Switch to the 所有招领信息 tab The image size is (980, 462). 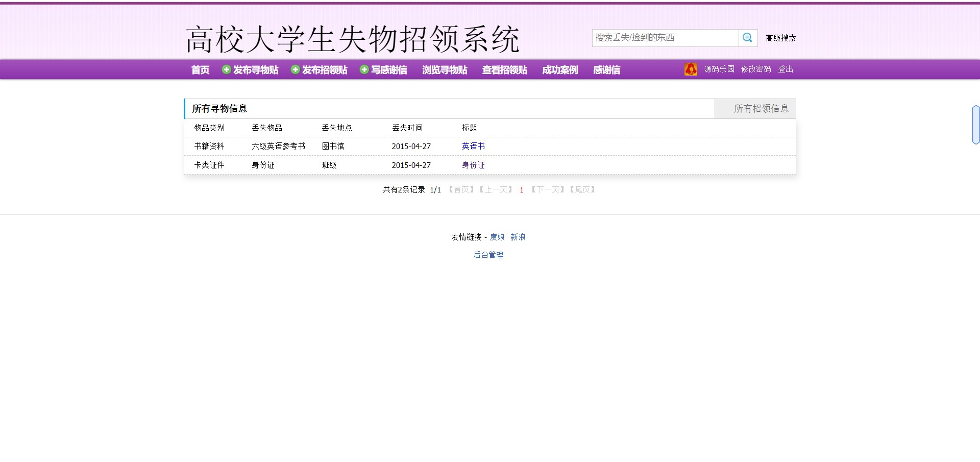(761, 109)
